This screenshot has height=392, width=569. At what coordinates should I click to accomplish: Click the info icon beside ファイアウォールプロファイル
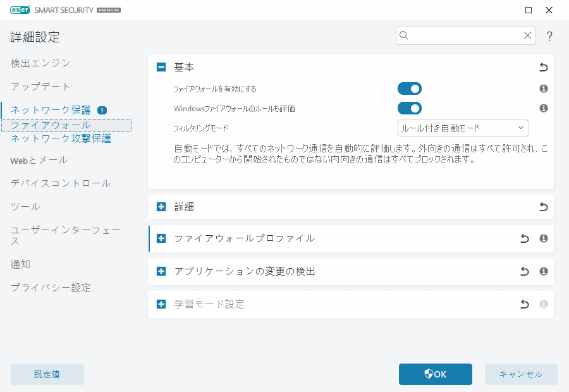tap(543, 238)
